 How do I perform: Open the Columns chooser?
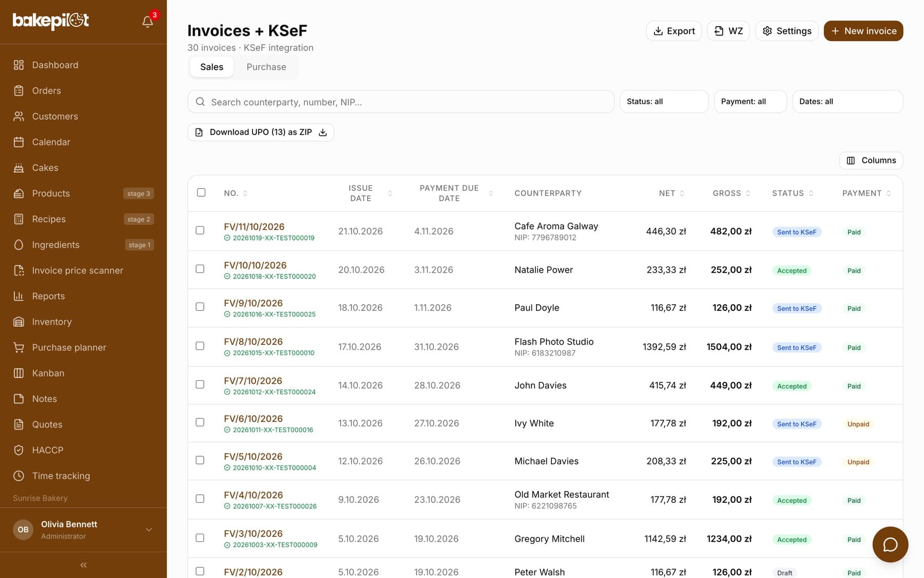click(871, 160)
